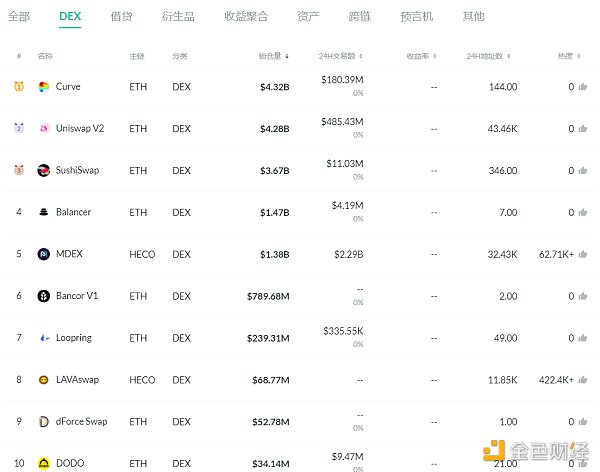The image size is (600, 472).
Task: Open the 其他 tab
Action: point(473,16)
